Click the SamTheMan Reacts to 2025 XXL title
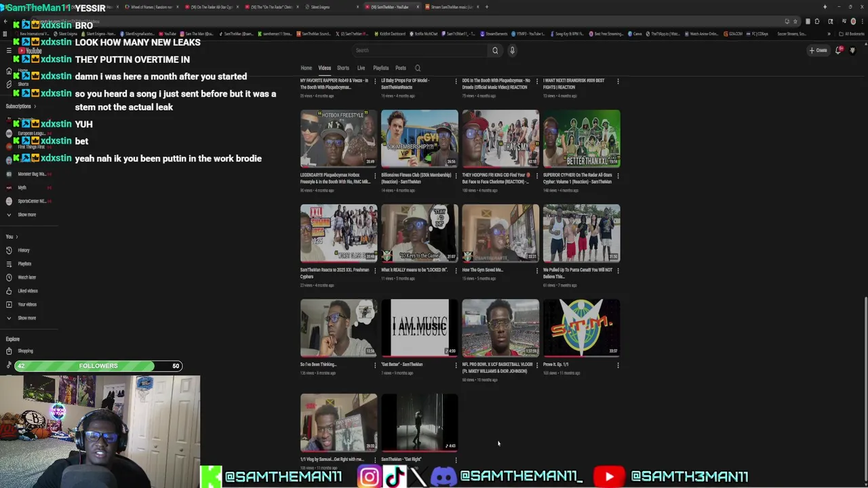The height and width of the screenshot is (488, 868). pyautogui.click(x=334, y=273)
